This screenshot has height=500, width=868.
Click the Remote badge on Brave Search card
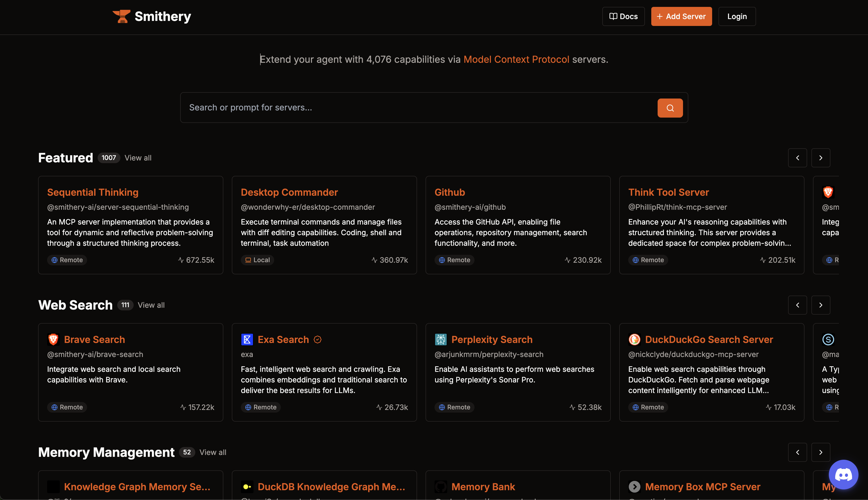[67, 407]
